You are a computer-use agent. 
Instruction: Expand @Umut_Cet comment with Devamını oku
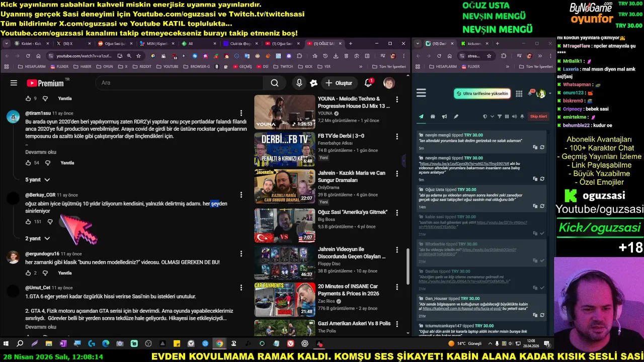click(x=41, y=327)
